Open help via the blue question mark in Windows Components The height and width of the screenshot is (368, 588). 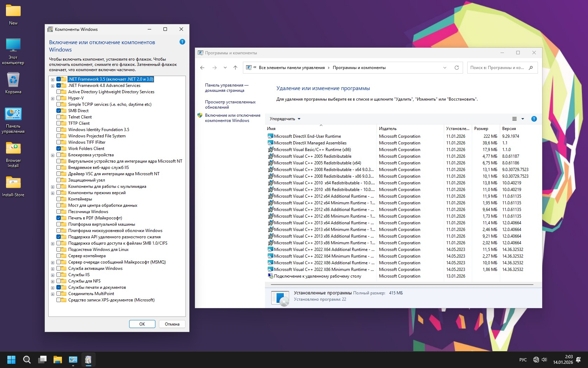182,42
